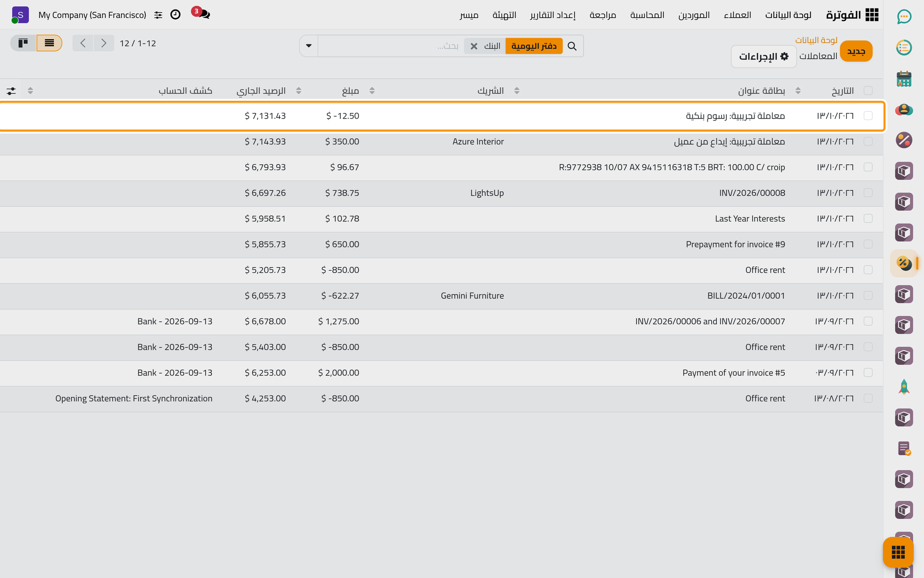
Task: Sort by التاريخ column arrows
Action: pos(798,91)
